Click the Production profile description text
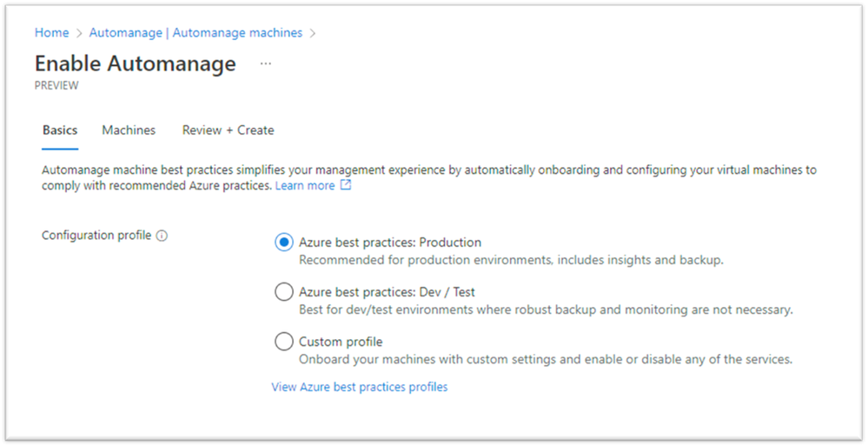 coord(511,259)
